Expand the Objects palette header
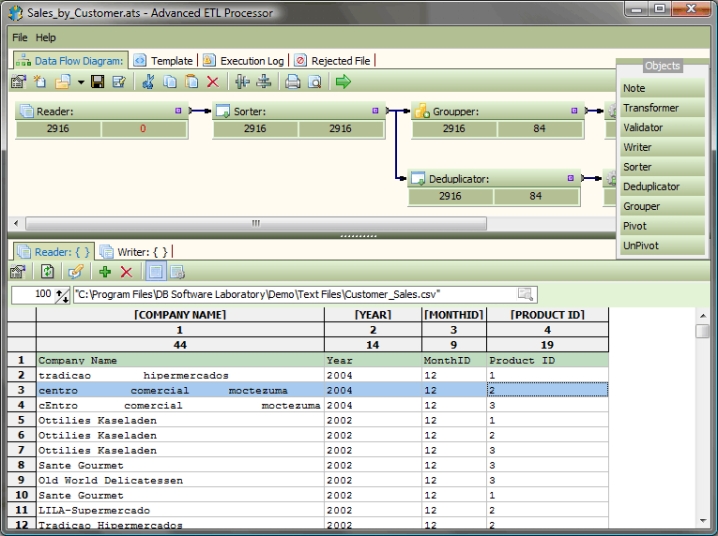This screenshot has height=536, width=718. click(662, 66)
